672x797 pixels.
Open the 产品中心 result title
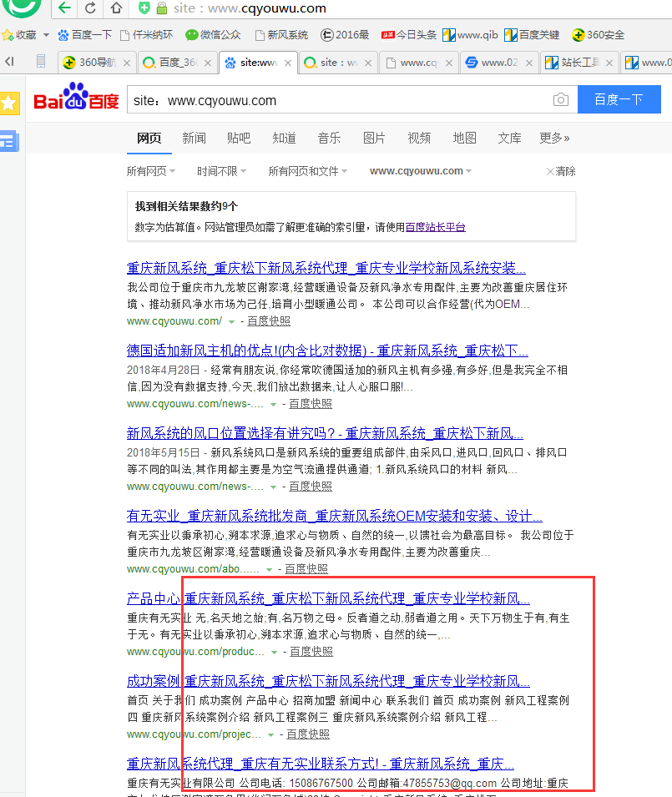328,598
